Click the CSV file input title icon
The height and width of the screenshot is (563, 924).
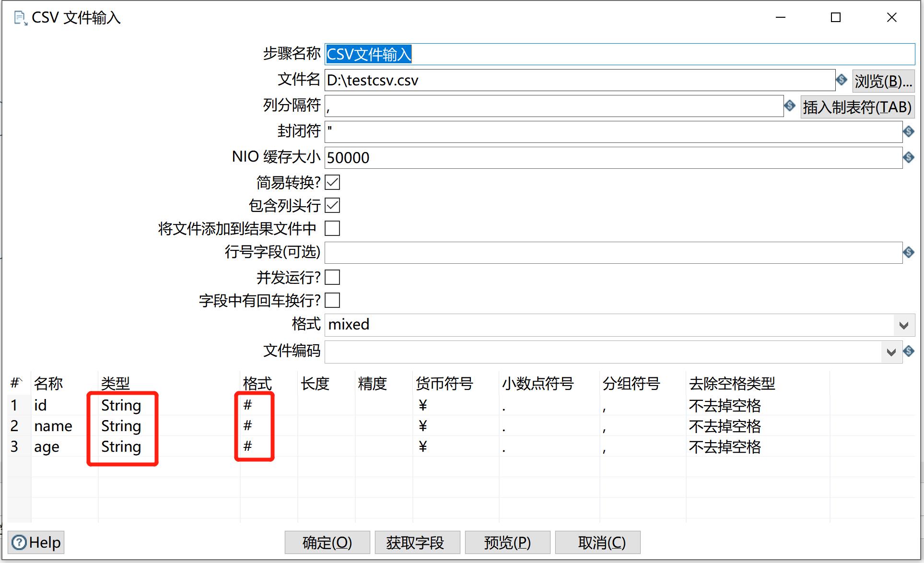(20, 18)
